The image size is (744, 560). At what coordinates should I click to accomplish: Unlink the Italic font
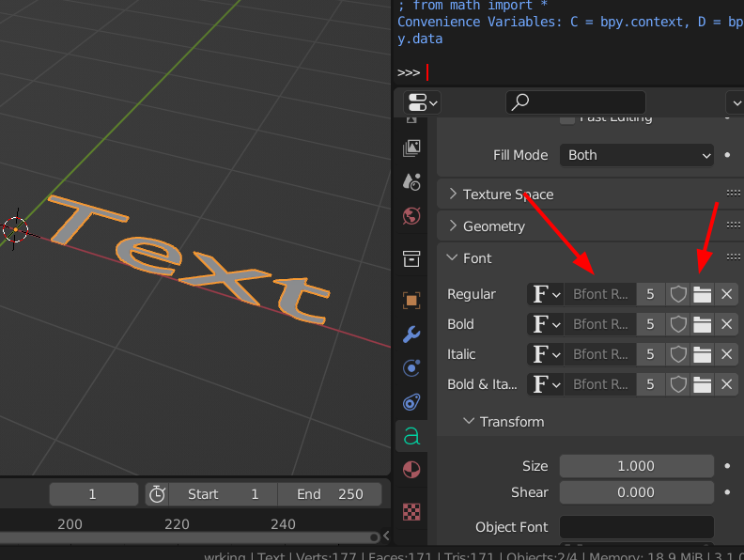point(726,354)
